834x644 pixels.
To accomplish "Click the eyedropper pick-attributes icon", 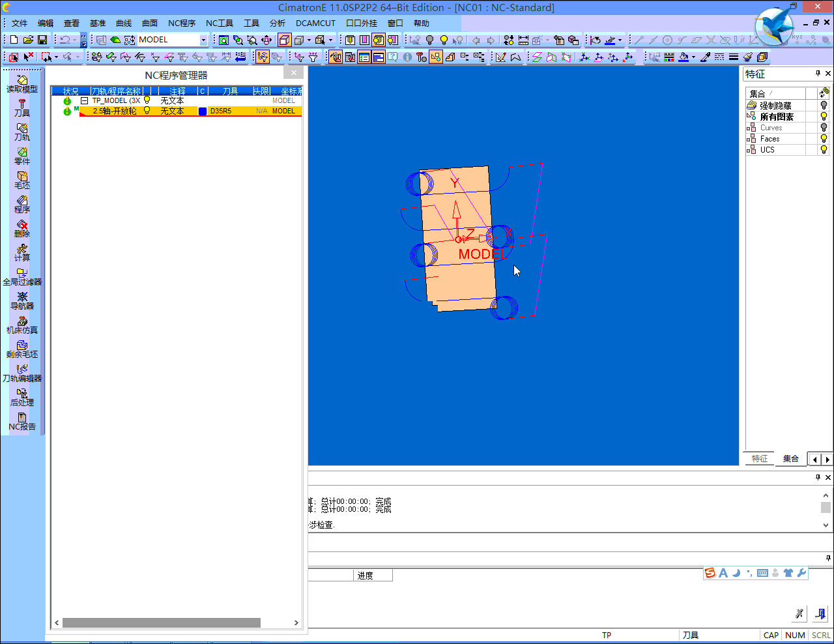I will 705,57.
